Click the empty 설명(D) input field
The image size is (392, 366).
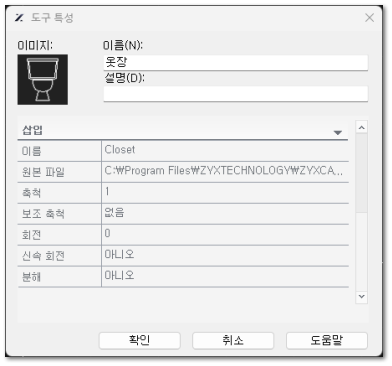(x=236, y=94)
